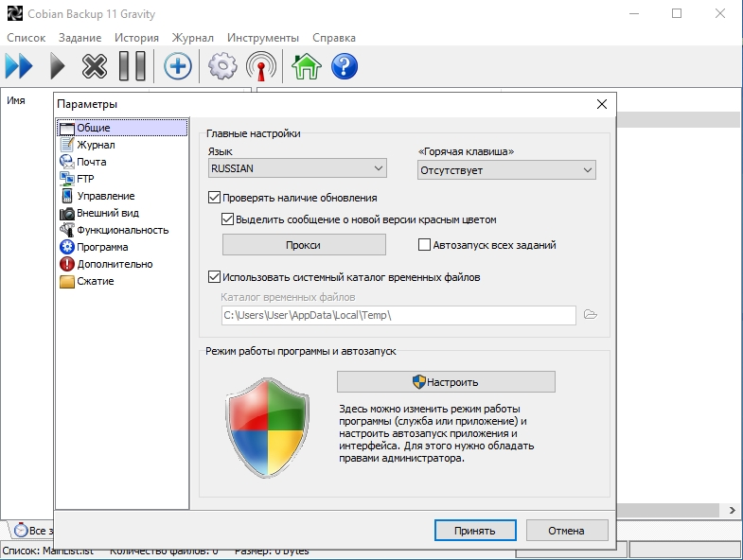Open help with blue question mark icon
The image size is (743, 560).
coord(345,66)
